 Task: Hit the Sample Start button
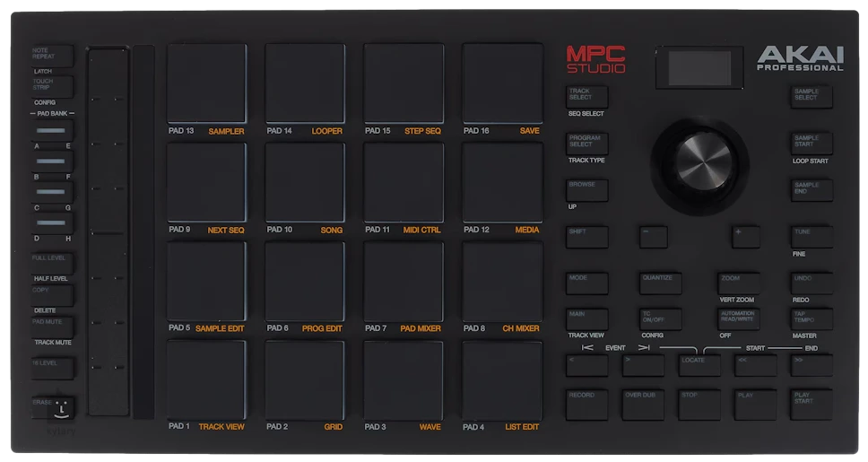click(812, 144)
